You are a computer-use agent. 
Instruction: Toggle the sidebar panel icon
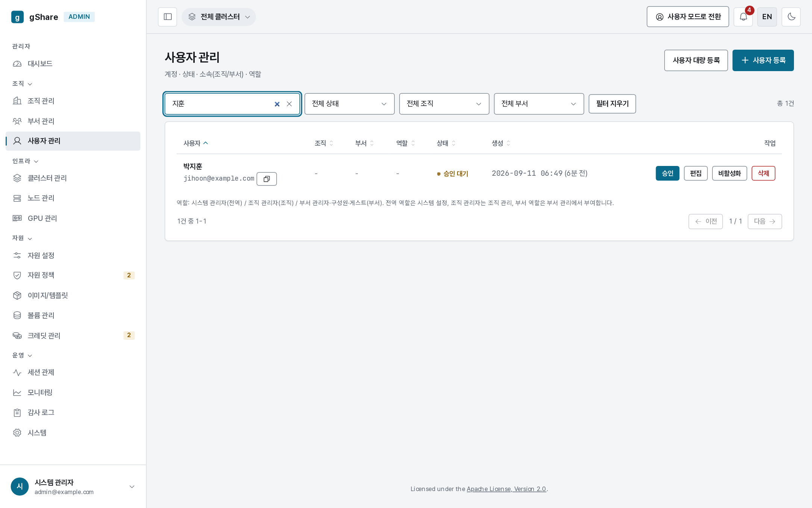pos(168,17)
